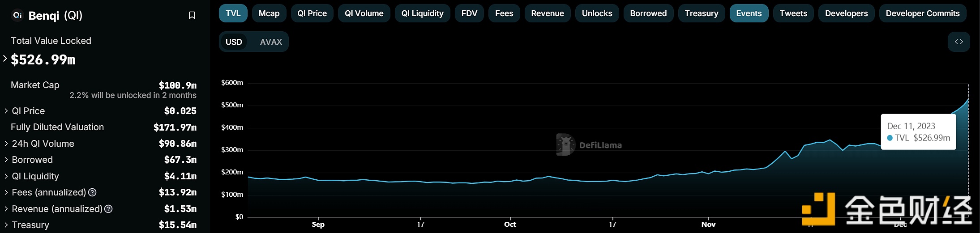This screenshot has width=980, height=233.
Task: Toggle the Fees chart series
Action: click(x=504, y=13)
